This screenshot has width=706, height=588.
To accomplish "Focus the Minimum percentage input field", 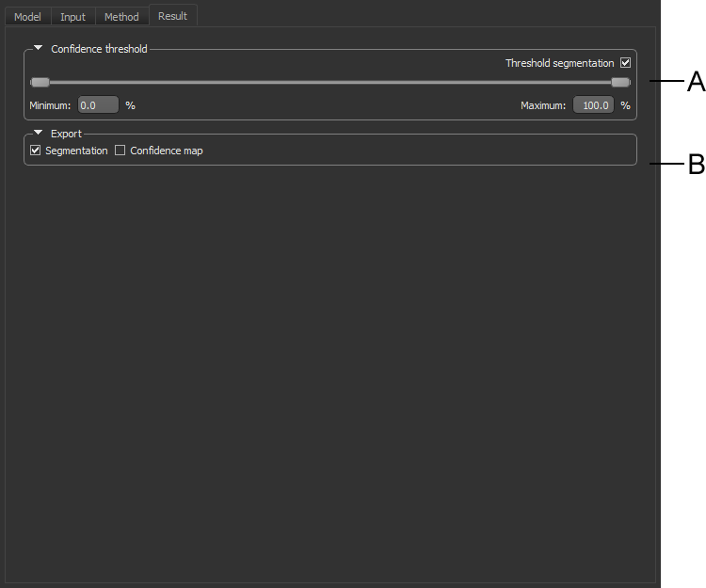I will [x=98, y=105].
